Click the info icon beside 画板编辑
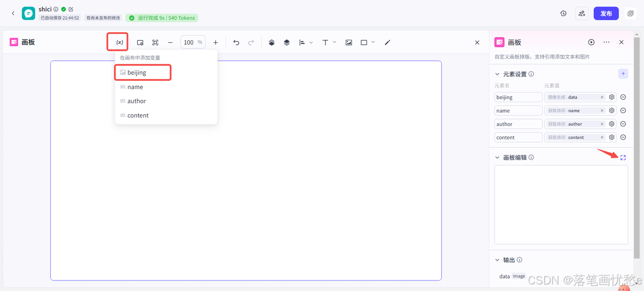 pos(531,157)
